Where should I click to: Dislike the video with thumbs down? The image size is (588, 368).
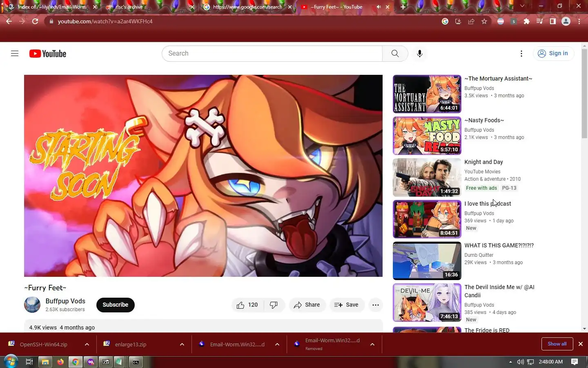[x=274, y=305]
